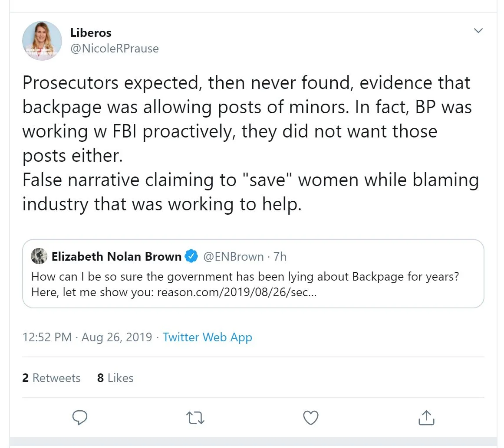Open the Liberos display name link

tap(91, 33)
